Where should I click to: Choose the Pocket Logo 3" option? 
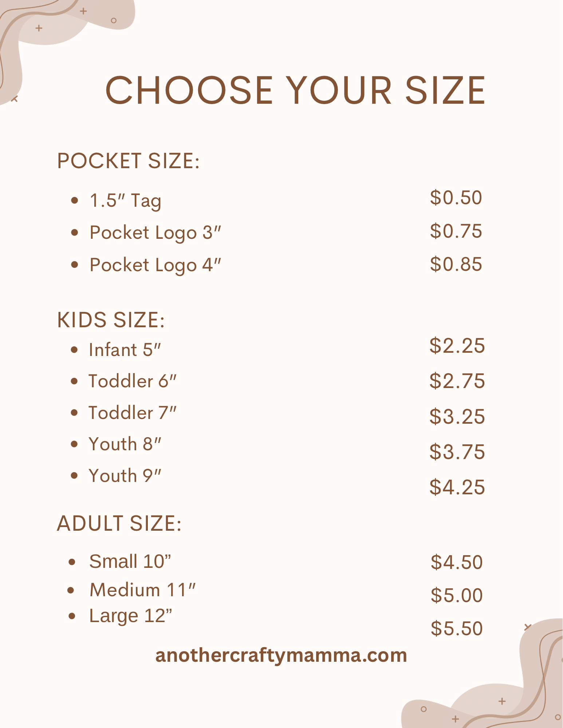click(x=155, y=233)
